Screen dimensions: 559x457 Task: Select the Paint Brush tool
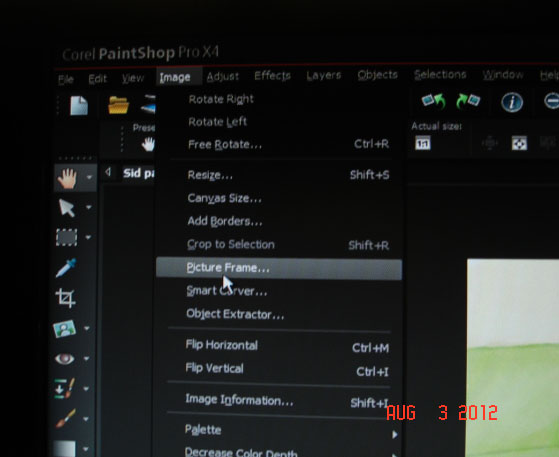[66, 418]
